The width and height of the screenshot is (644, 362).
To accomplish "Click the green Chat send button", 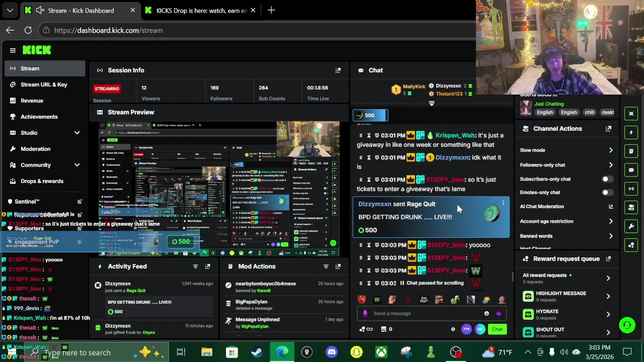I will tap(497, 329).
